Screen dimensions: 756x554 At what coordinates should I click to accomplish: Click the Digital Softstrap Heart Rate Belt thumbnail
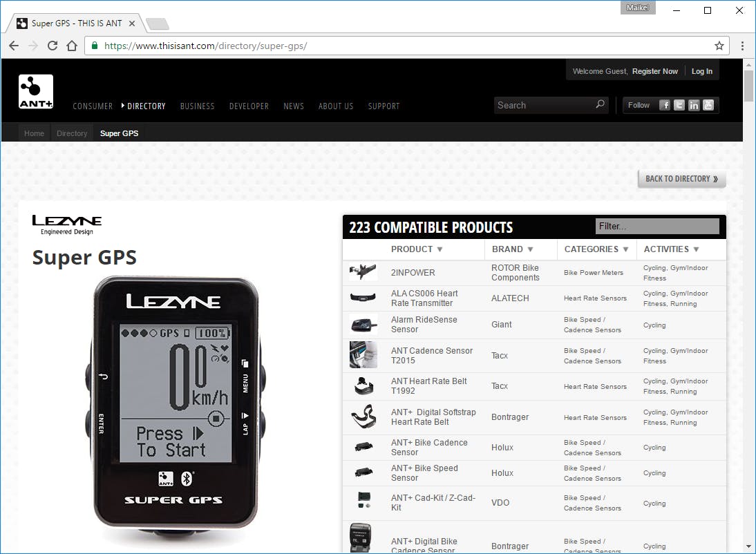pyautogui.click(x=364, y=417)
